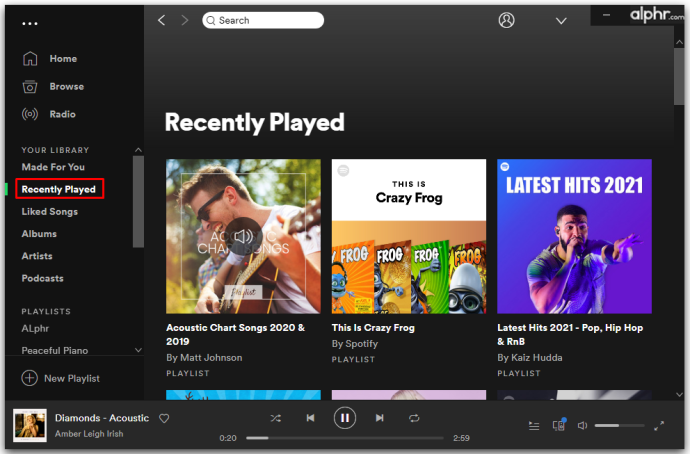Click the speaker icon on Acoustic cover
The image size is (690, 454).
pos(243,237)
